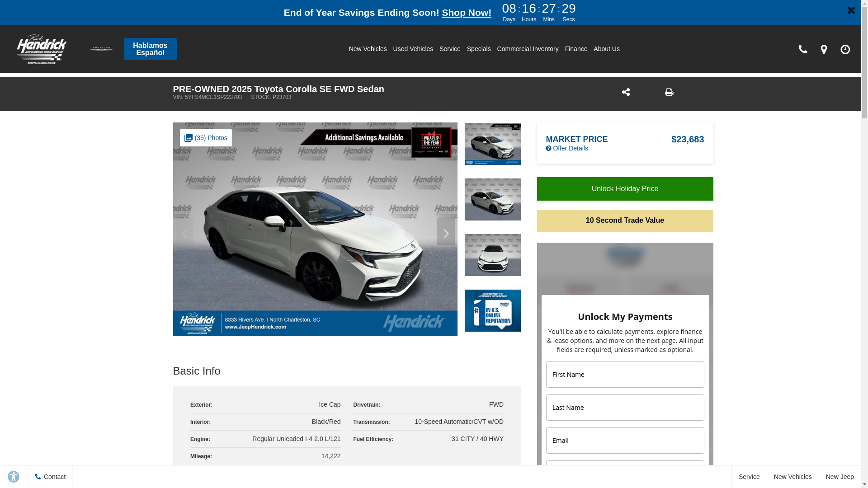
Task: Click the hours clock icon
Action: coord(845,49)
